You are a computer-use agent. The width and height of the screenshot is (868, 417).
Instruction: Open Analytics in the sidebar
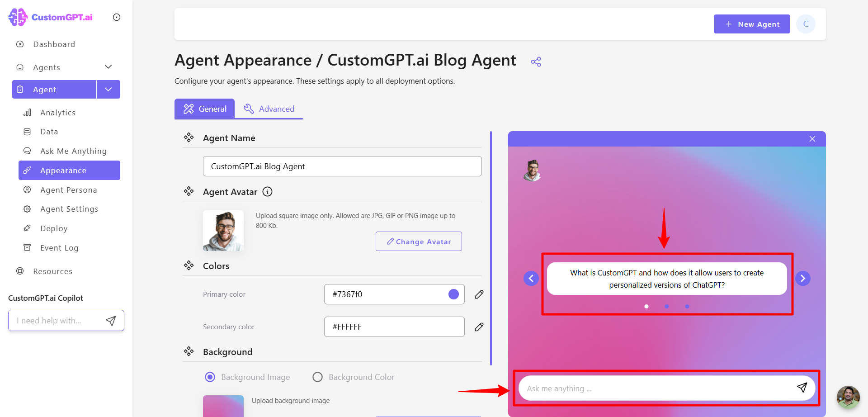coord(58,113)
